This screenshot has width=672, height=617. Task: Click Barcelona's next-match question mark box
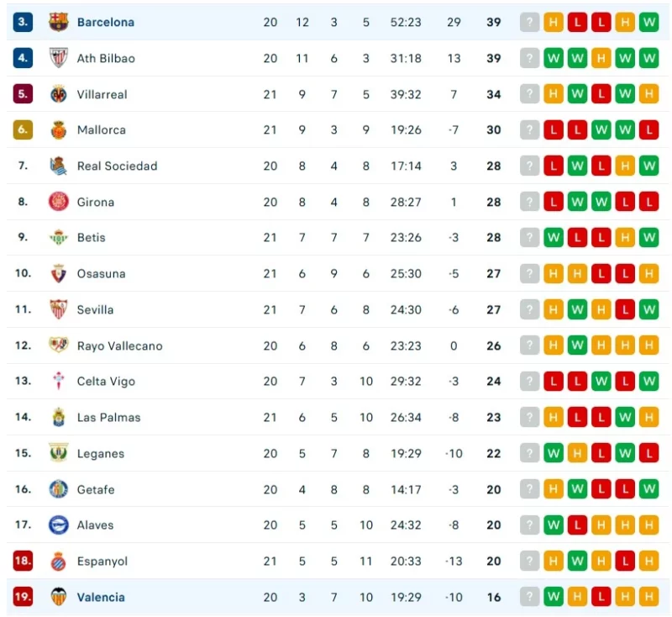click(529, 22)
